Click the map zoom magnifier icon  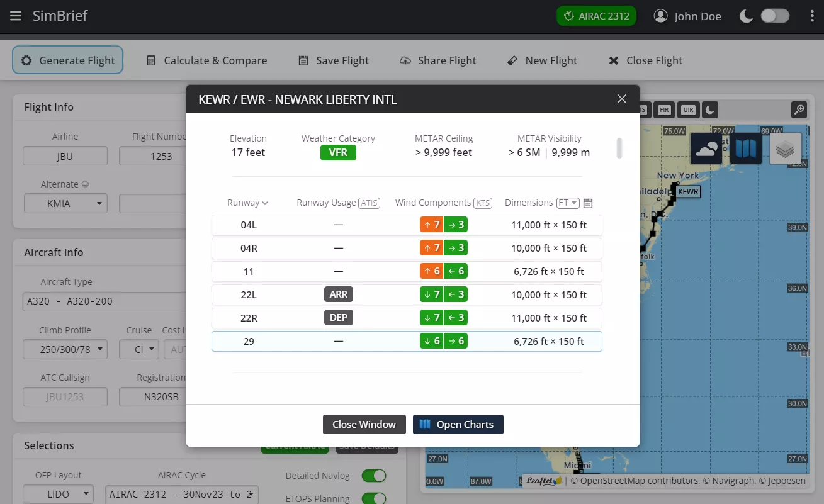(x=799, y=109)
